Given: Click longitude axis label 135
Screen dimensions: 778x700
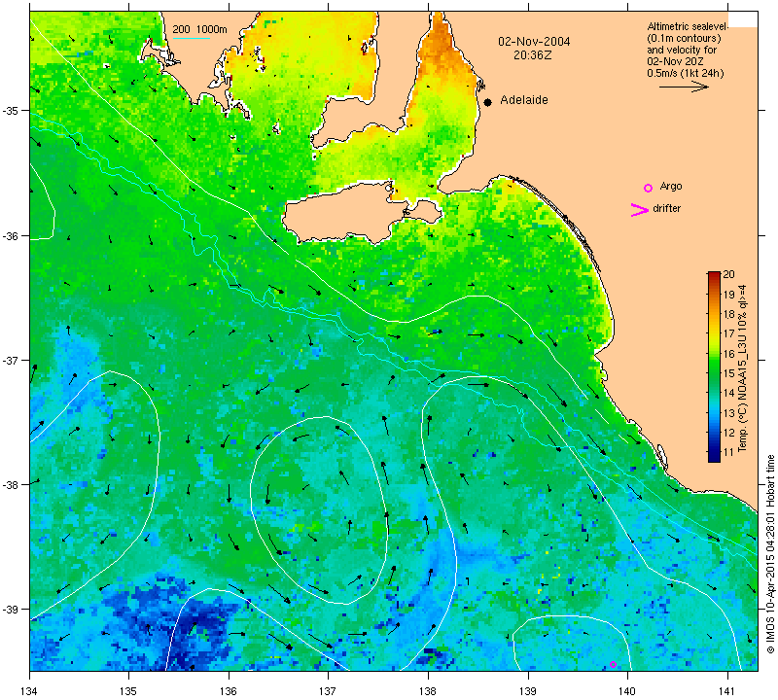Looking at the screenshot, I should coord(129,690).
